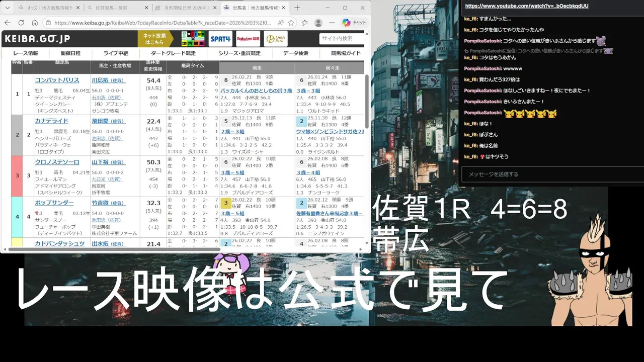Click the browser address bar URL
This screenshot has width=644, height=362.
163,23
